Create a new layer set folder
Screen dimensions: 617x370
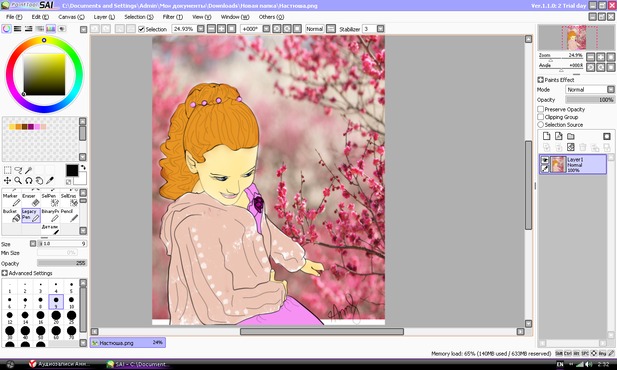pos(571,136)
